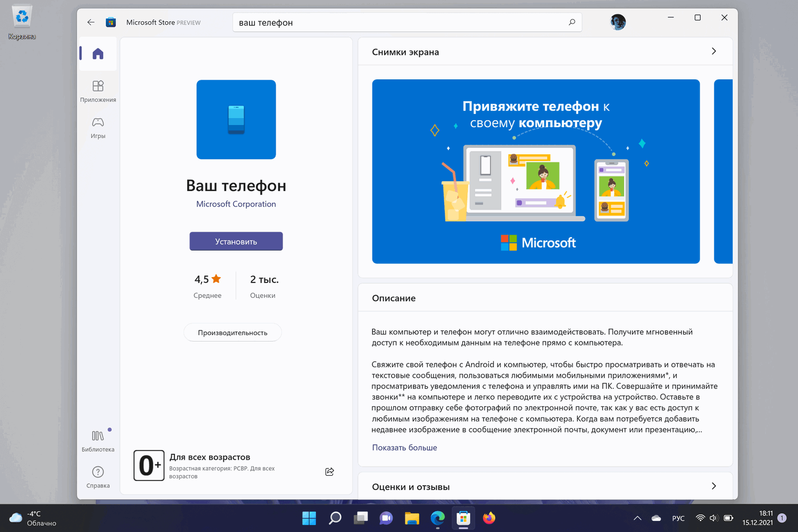This screenshot has height=532, width=798.
Task: Open taskbar Search
Action: [335, 518]
